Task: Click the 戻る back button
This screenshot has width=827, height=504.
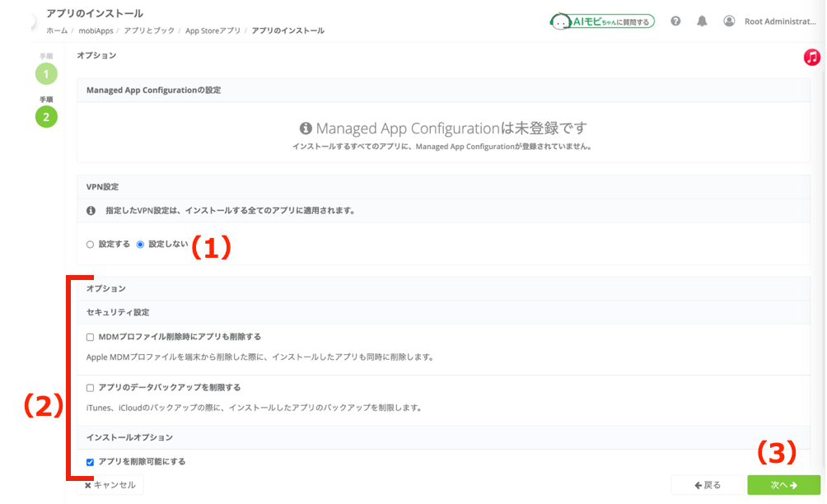Action: 708,485
